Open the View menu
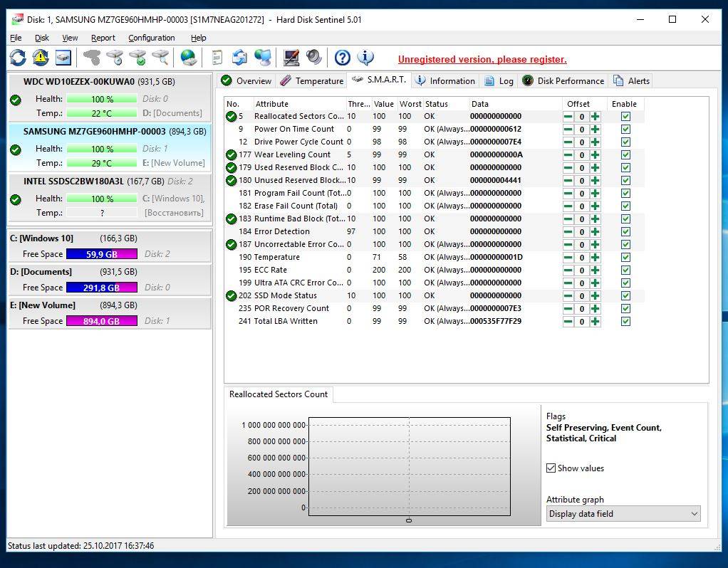Screen dimensions: 728x568 coord(70,38)
